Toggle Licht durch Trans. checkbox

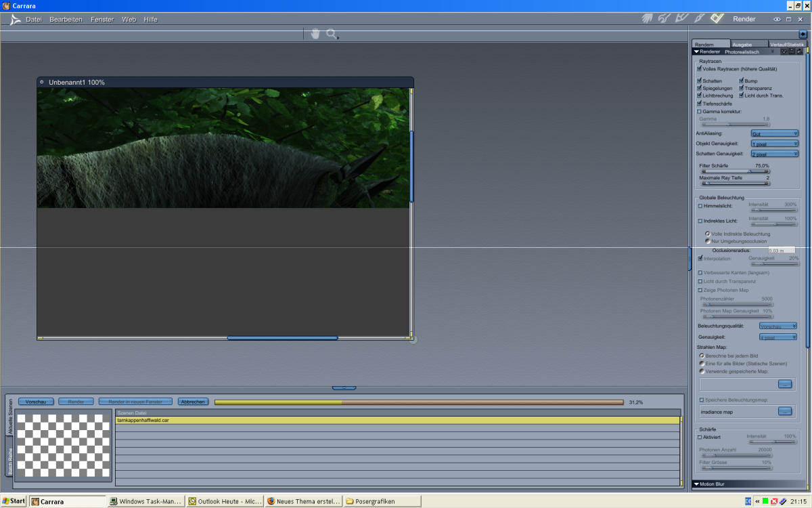(742, 96)
